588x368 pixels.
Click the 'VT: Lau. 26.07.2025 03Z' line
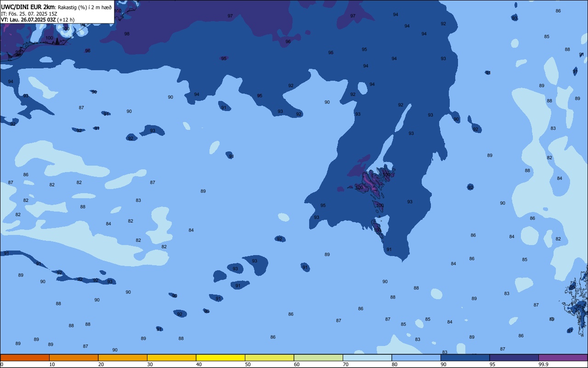(28, 20)
